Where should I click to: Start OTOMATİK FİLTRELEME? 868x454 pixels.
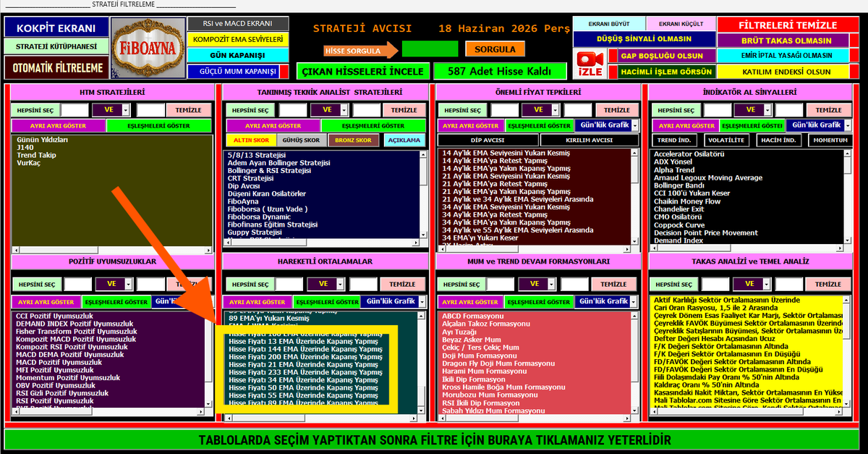coord(56,67)
